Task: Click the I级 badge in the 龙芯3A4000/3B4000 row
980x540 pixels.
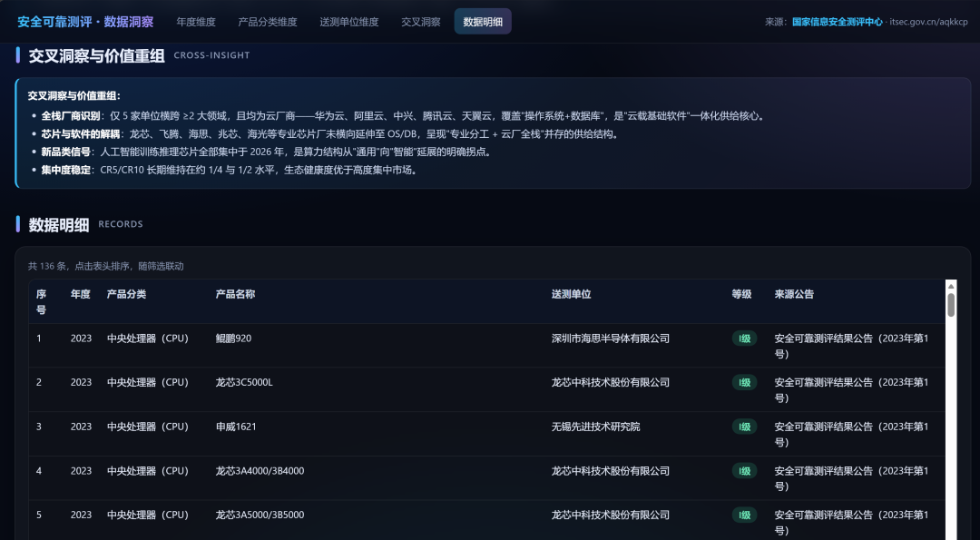Action: [744, 471]
